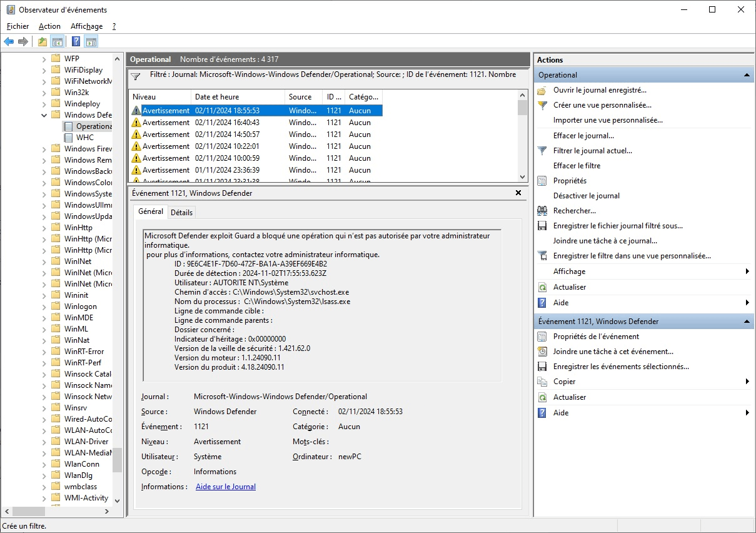
Task: Select the event dated 02/11/2024 10:00:59
Action: tap(255, 158)
